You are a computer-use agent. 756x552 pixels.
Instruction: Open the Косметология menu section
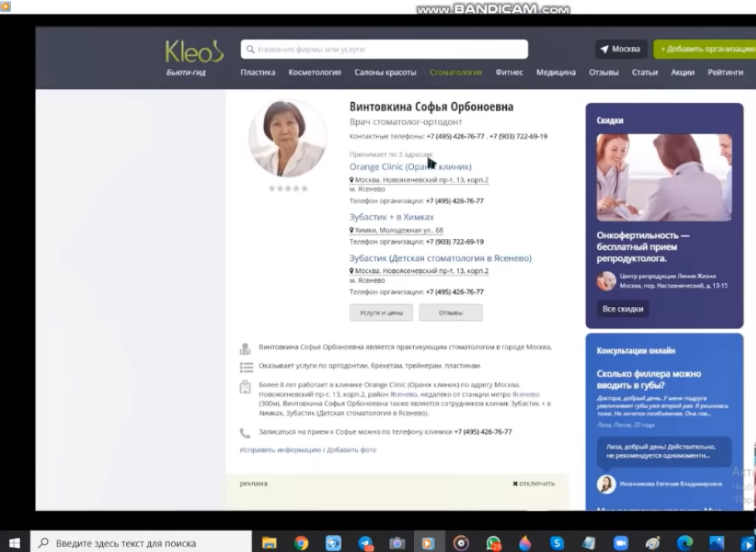tap(315, 72)
